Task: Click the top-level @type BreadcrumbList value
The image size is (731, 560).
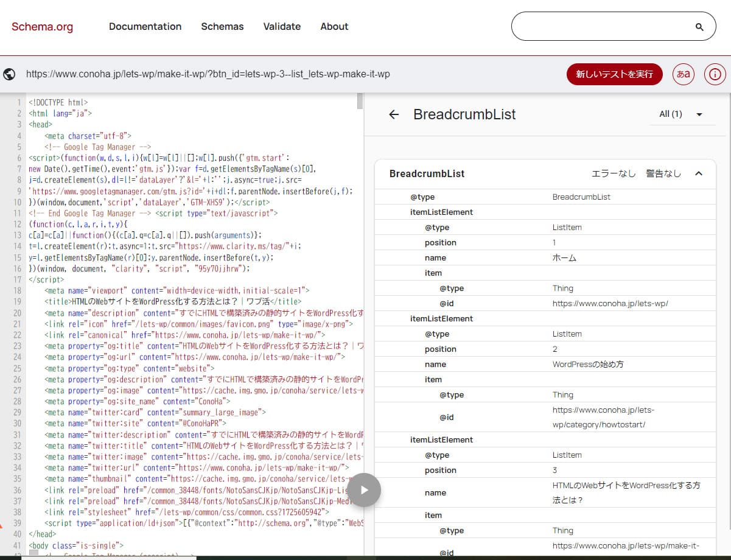Action: 581,197
